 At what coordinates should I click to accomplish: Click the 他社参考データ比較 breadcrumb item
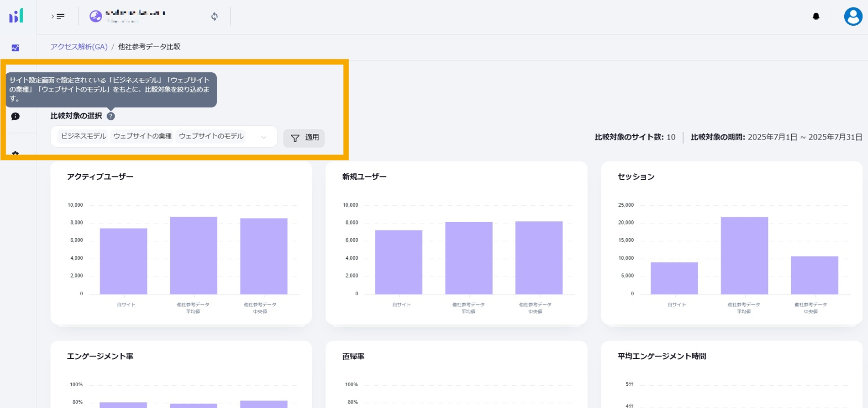149,47
